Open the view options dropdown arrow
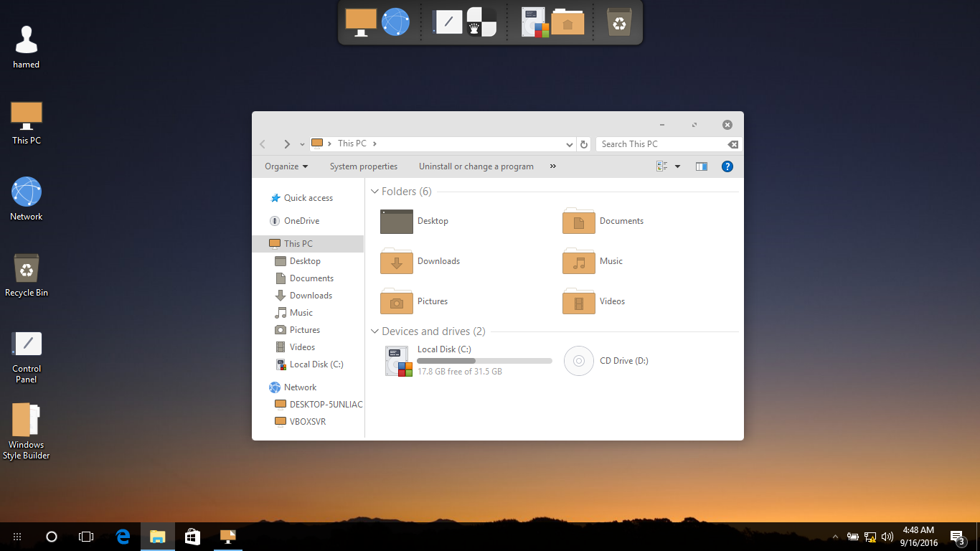Viewport: 980px width, 551px height. [x=677, y=166]
